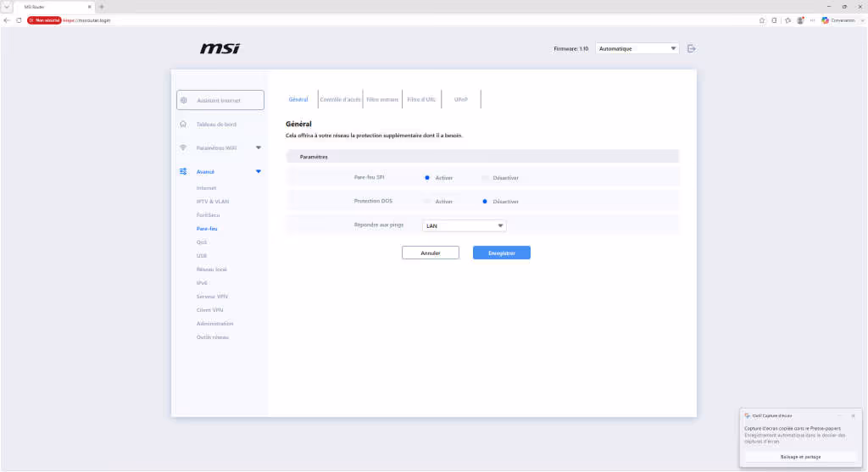The width and height of the screenshot is (868, 472).
Task: Enable Pare-feu SPI with the Activer radio
Action: coord(427,178)
